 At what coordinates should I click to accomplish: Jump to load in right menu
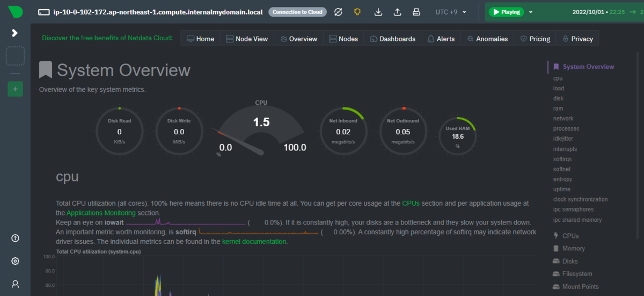pos(558,88)
